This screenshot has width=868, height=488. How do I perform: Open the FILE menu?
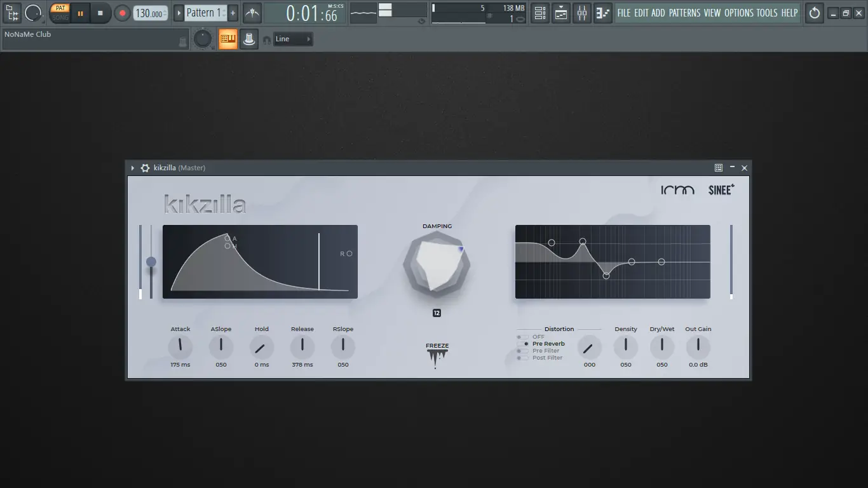click(624, 13)
